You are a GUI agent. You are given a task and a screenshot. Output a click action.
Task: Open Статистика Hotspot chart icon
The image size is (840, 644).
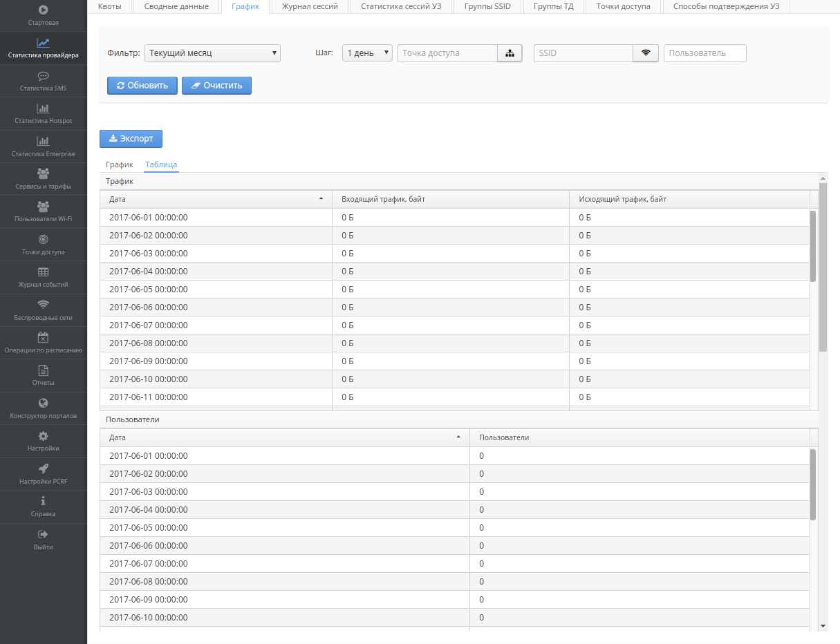43,109
